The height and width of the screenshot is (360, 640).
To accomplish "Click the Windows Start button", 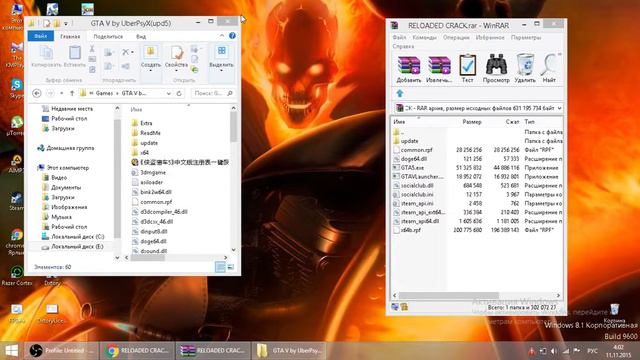I will [11, 351].
